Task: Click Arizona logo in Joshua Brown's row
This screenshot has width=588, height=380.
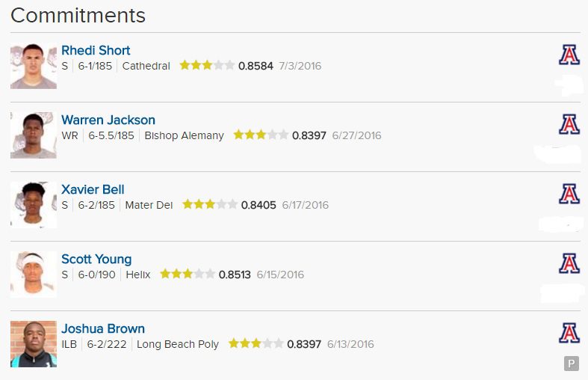Action: [569, 333]
